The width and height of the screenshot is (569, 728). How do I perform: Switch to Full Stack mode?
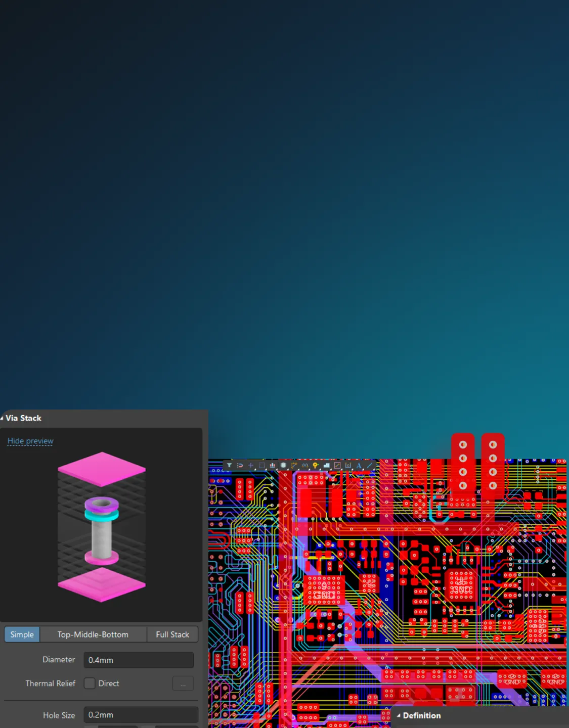coord(172,634)
